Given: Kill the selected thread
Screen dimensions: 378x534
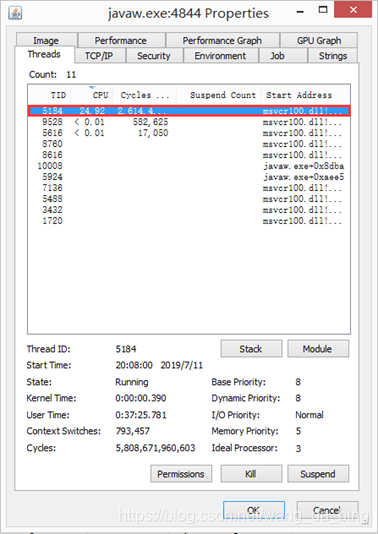Looking at the screenshot, I should tap(251, 474).
